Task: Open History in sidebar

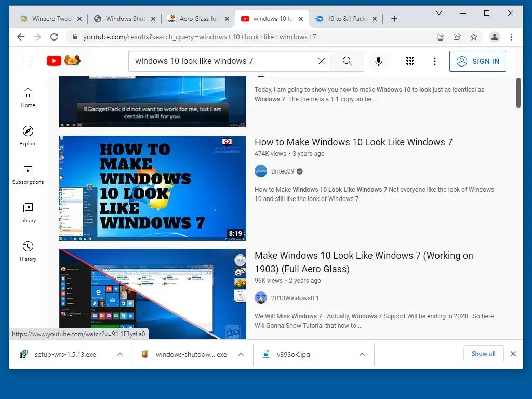Action: [28, 251]
